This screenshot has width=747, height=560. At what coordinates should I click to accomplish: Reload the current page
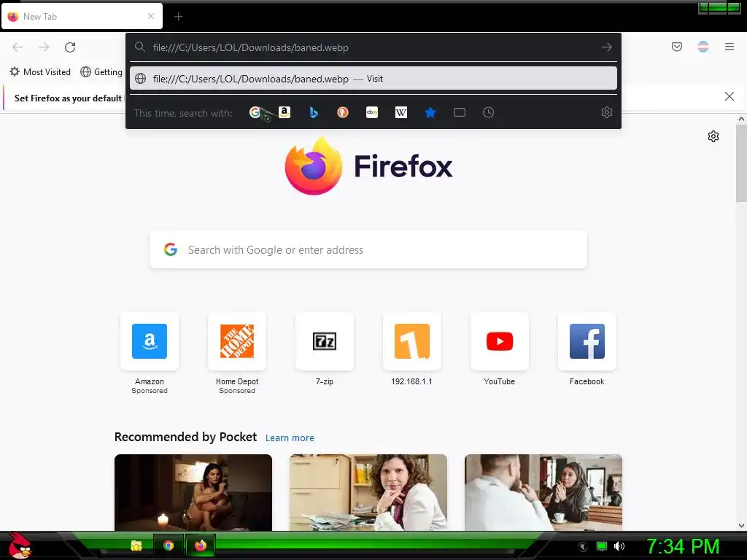click(70, 47)
